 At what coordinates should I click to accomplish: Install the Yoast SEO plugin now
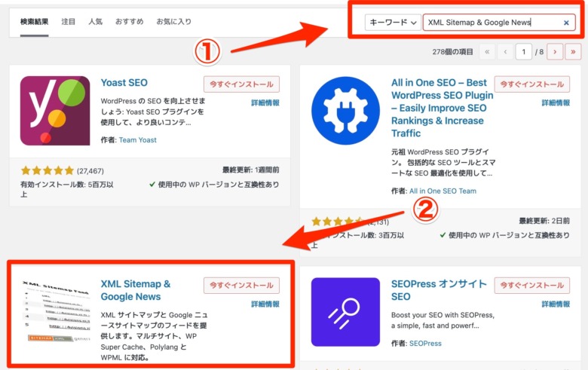(x=241, y=84)
